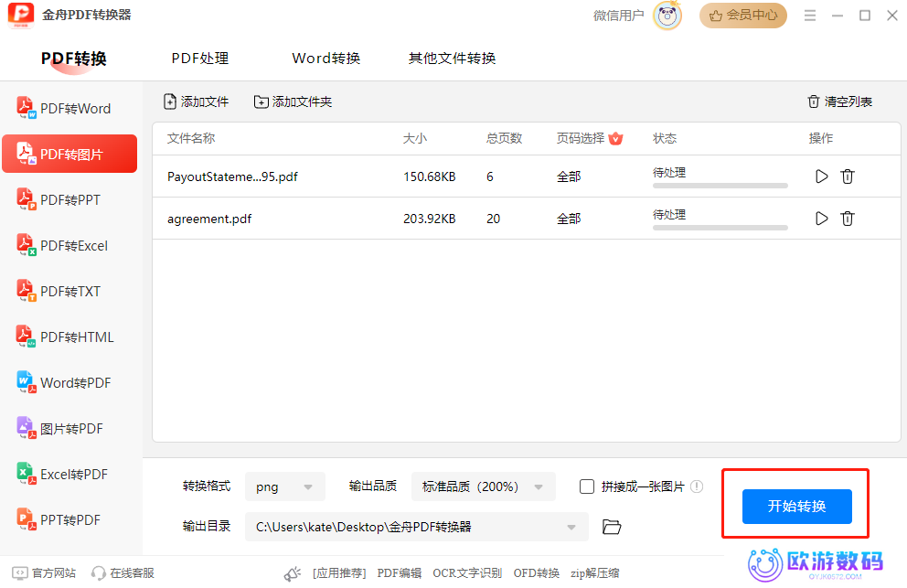
Task: Click the 添加文件 button
Action: tap(196, 102)
